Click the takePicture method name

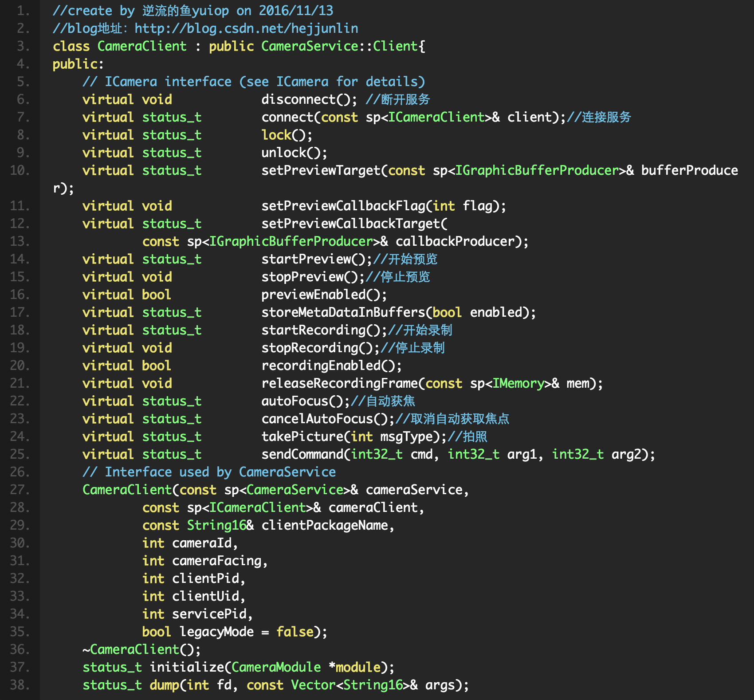coord(302,437)
